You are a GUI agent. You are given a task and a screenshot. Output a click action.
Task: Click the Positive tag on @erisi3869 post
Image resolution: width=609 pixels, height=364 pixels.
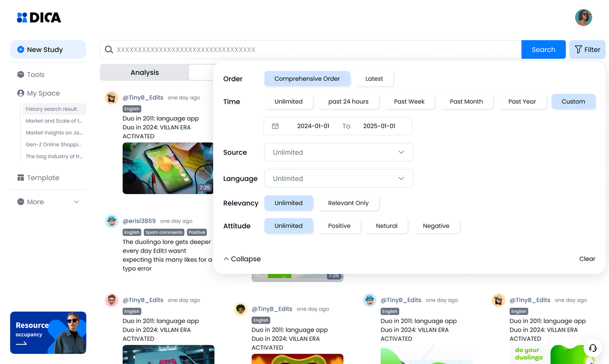(196, 232)
